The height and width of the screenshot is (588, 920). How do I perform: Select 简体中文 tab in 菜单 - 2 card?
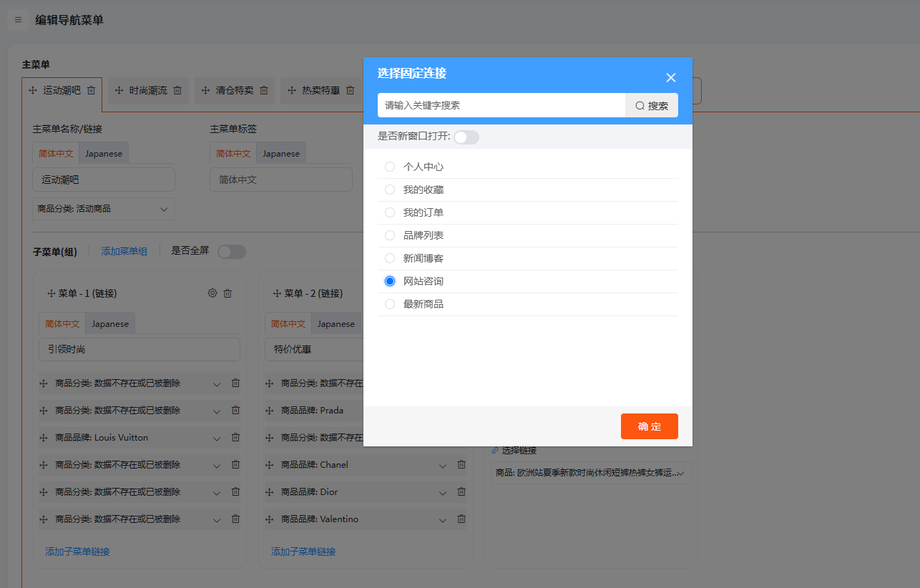(x=288, y=323)
